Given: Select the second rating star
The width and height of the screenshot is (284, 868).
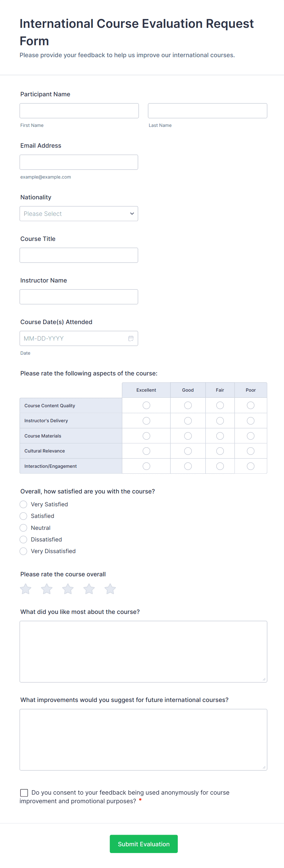Looking at the screenshot, I should 47,589.
